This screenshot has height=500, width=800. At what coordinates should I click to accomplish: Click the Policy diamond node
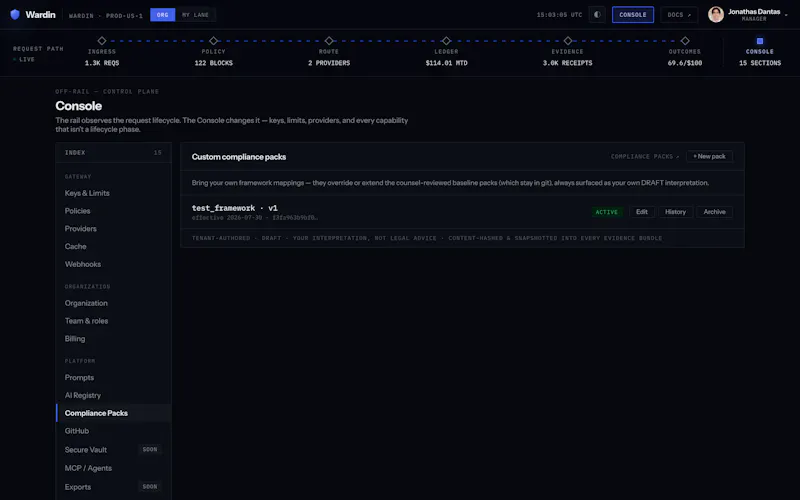tap(213, 41)
